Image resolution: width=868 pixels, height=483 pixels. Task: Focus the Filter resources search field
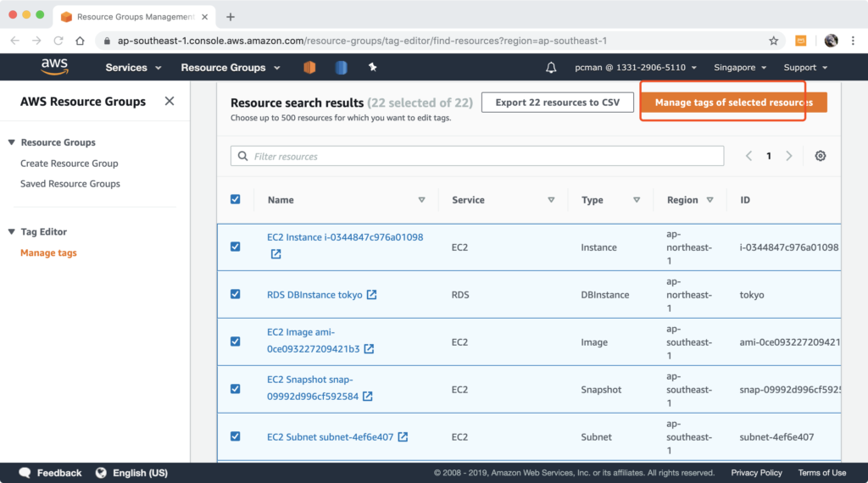pos(477,156)
